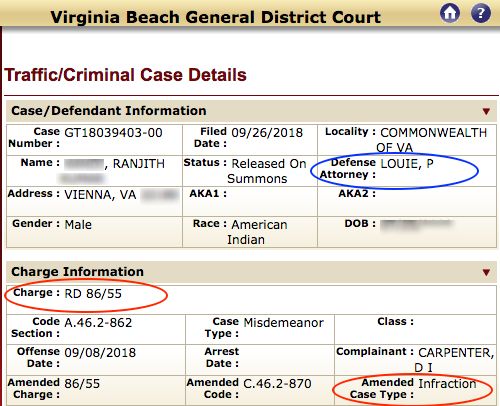
Task: Collapse the Charge Information section arrow
Action: (486, 272)
